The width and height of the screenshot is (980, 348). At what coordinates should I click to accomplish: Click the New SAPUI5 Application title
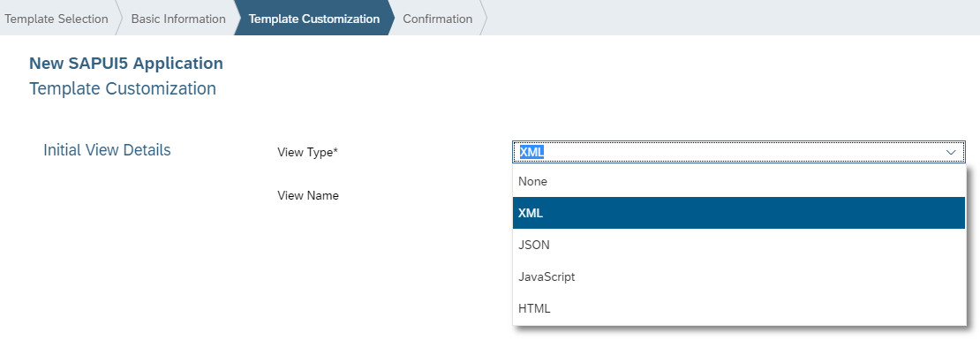pyautogui.click(x=126, y=64)
